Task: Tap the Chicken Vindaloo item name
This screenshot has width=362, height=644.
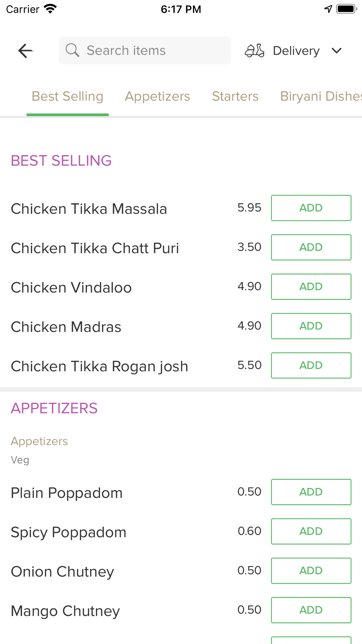Action: pyautogui.click(x=71, y=288)
